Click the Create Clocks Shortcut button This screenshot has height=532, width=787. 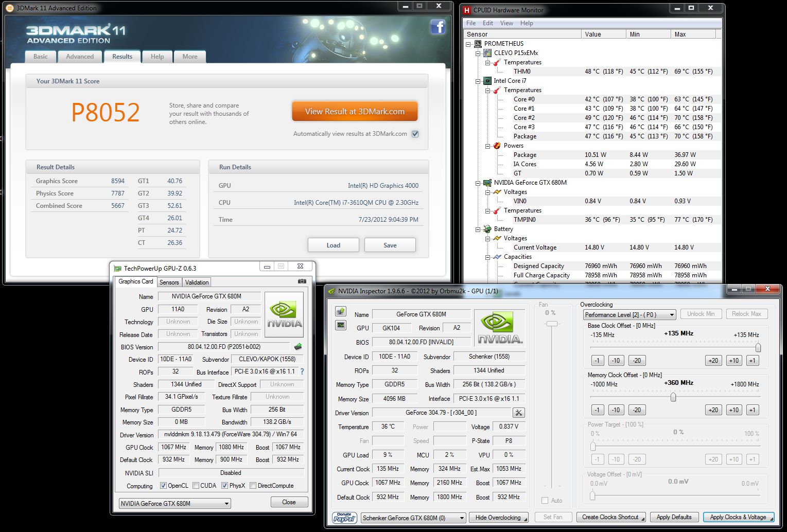[x=611, y=517]
